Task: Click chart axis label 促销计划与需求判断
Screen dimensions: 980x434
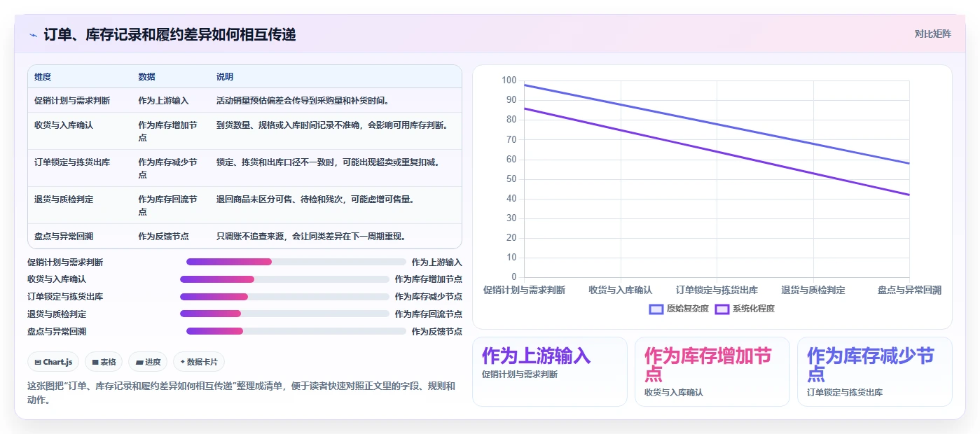Action: [524, 290]
